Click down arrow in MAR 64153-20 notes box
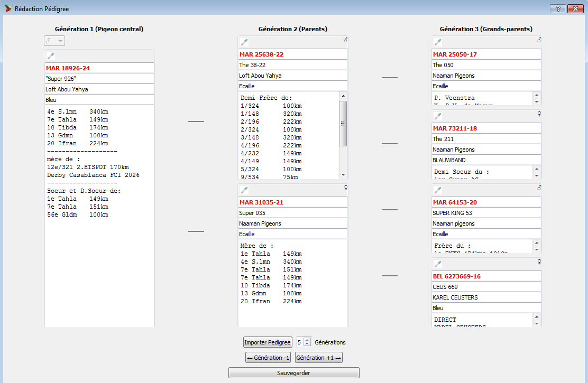The image size is (588, 383). (537, 249)
